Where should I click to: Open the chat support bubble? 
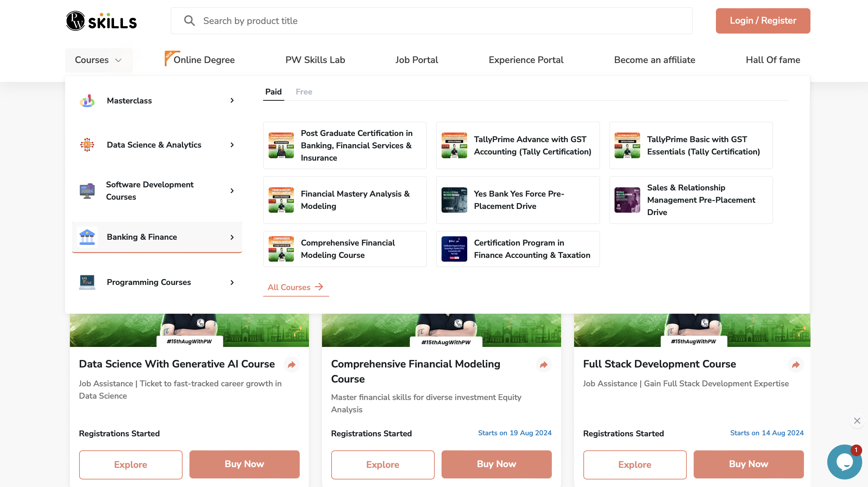click(x=844, y=462)
